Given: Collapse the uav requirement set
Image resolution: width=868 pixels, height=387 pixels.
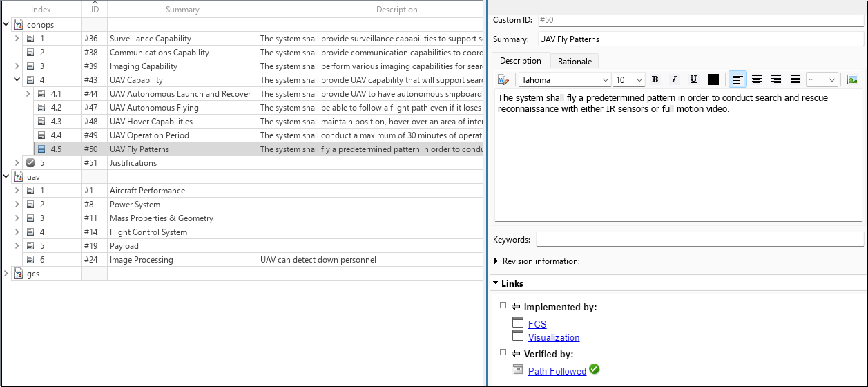Looking at the screenshot, I should click(x=6, y=177).
